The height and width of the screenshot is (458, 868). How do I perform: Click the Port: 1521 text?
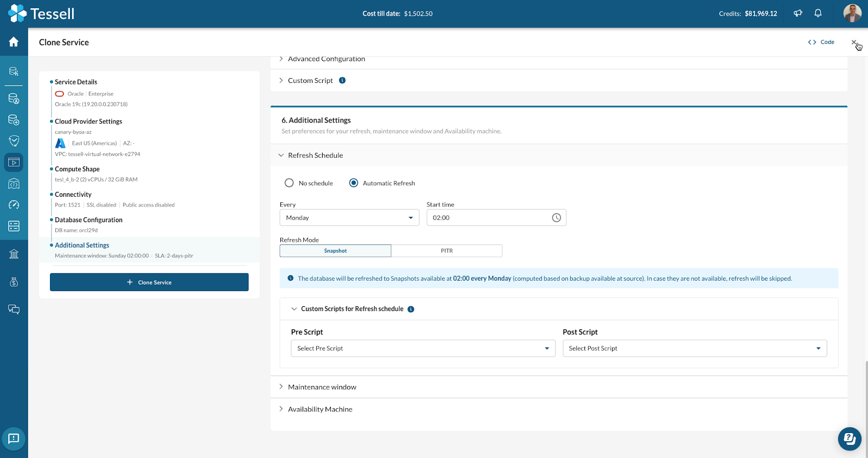tap(67, 205)
